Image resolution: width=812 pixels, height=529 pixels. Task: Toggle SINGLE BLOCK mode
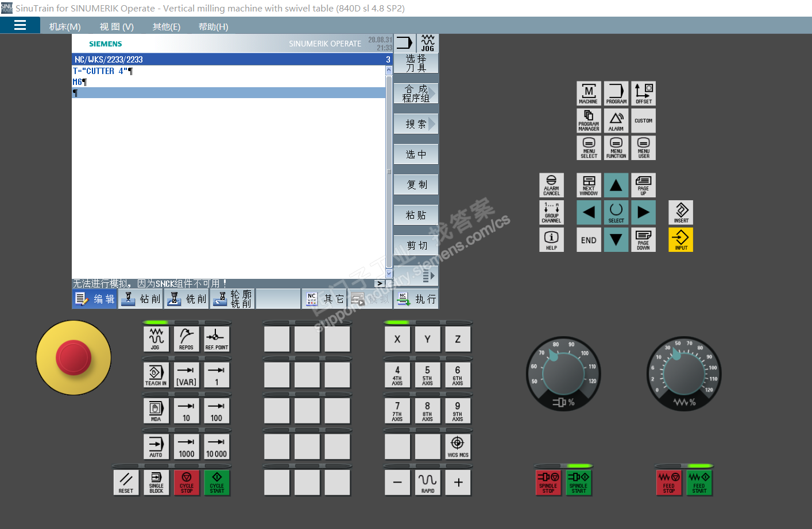click(156, 483)
